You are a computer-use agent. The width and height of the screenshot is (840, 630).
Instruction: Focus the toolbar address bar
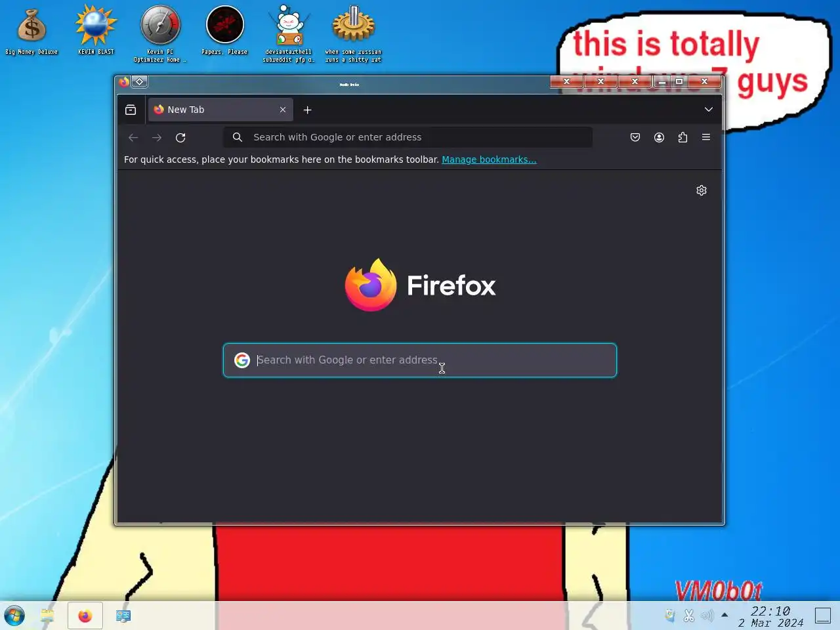[408, 137]
